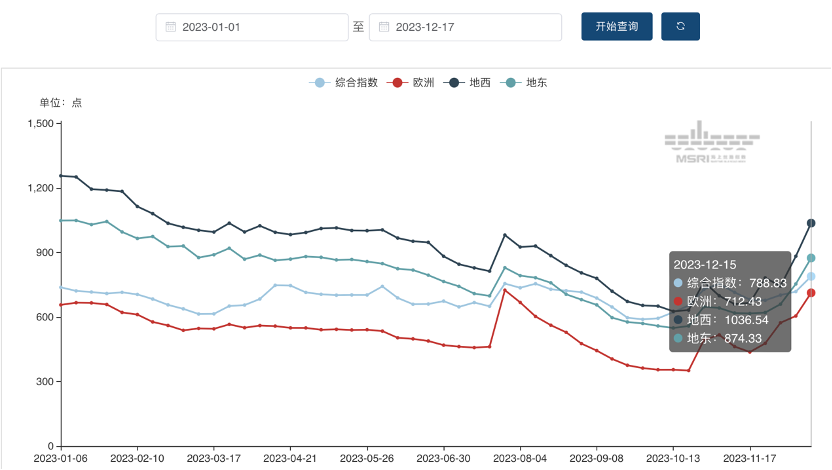Click the calendar icon in the end date field

tap(383, 27)
